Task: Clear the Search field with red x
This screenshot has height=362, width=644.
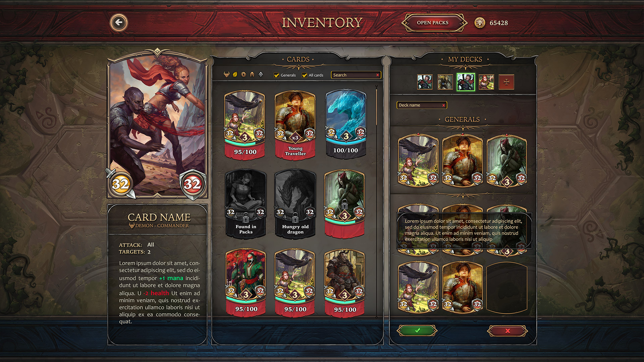Action: click(378, 75)
